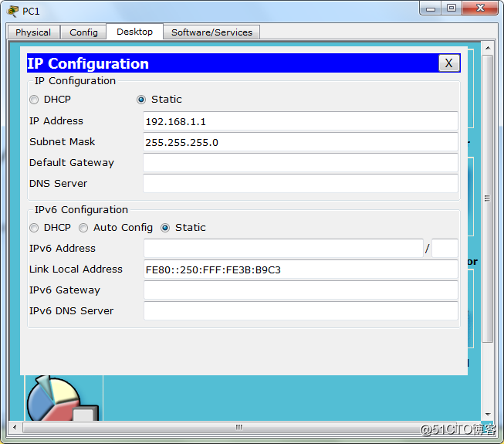Select the IPv6 Static radio button
The width and height of the screenshot is (504, 444).
(165, 228)
